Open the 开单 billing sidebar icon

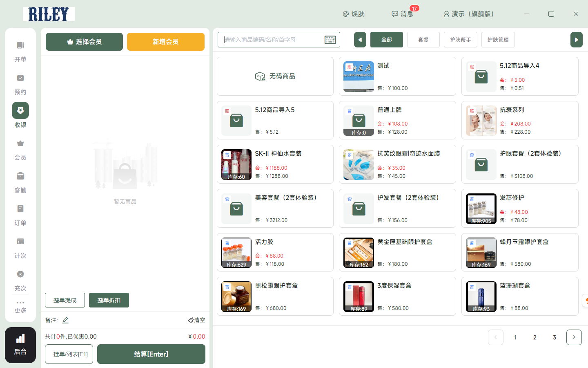tap(20, 45)
